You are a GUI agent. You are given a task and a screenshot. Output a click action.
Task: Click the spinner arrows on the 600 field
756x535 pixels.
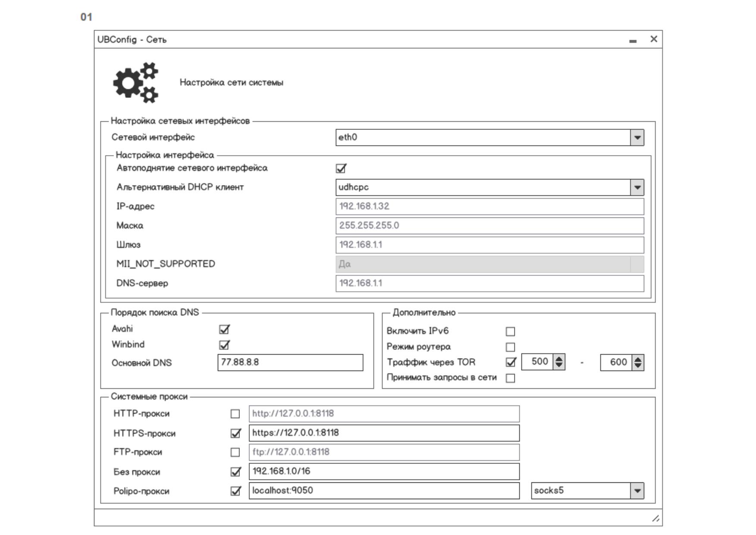click(x=638, y=362)
